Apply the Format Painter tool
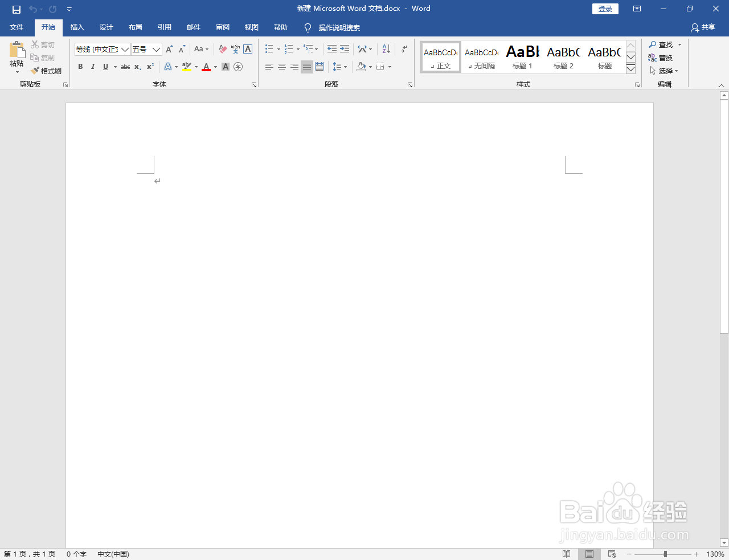The height and width of the screenshot is (560, 729). tap(46, 71)
